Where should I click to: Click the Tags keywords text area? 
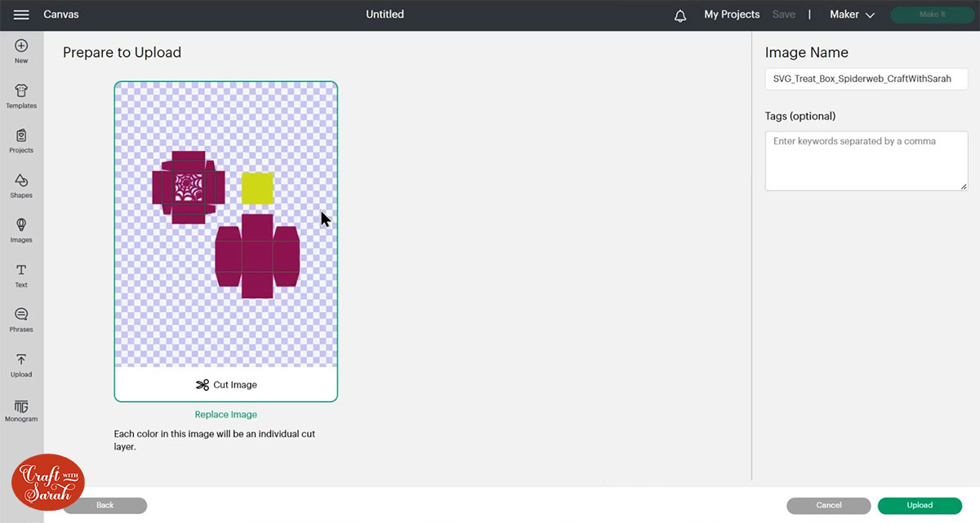pyautogui.click(x=866, y=161)
